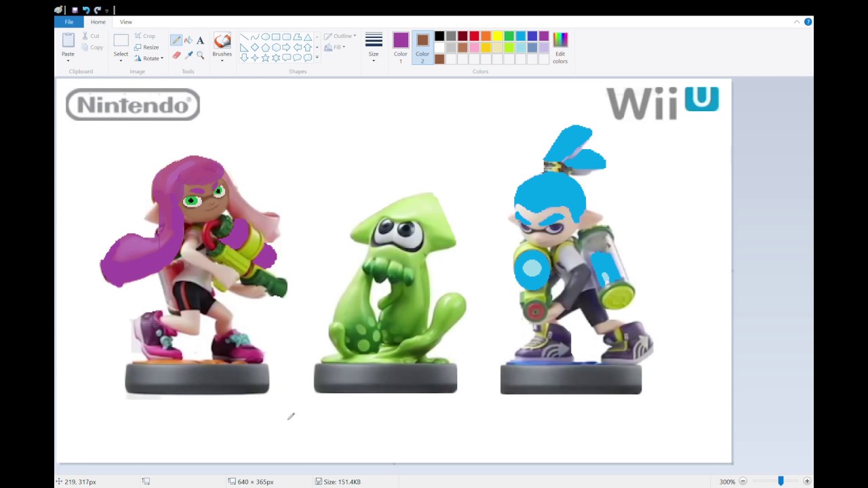This screenshot has width=868, height=488.
Task: Choose the Five-point star shape
Action: (x=265, y=58)
